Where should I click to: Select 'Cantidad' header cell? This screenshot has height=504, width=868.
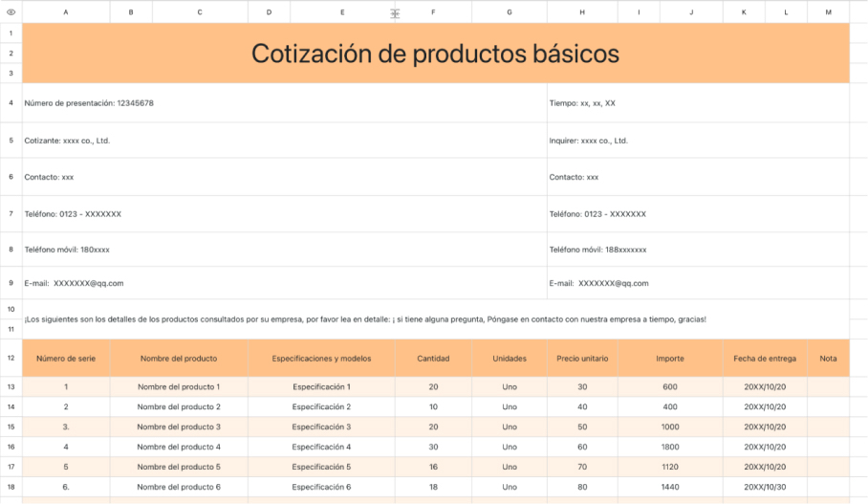433,359
